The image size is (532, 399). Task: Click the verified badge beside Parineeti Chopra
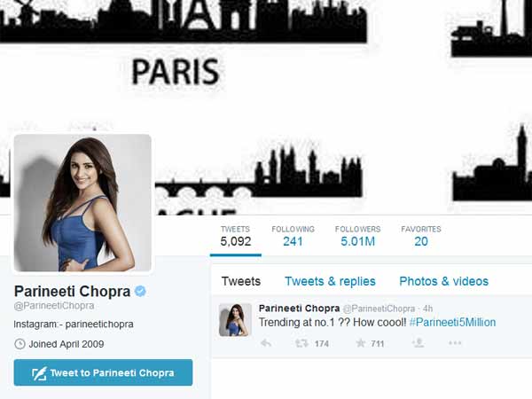[x=140, y=291]
